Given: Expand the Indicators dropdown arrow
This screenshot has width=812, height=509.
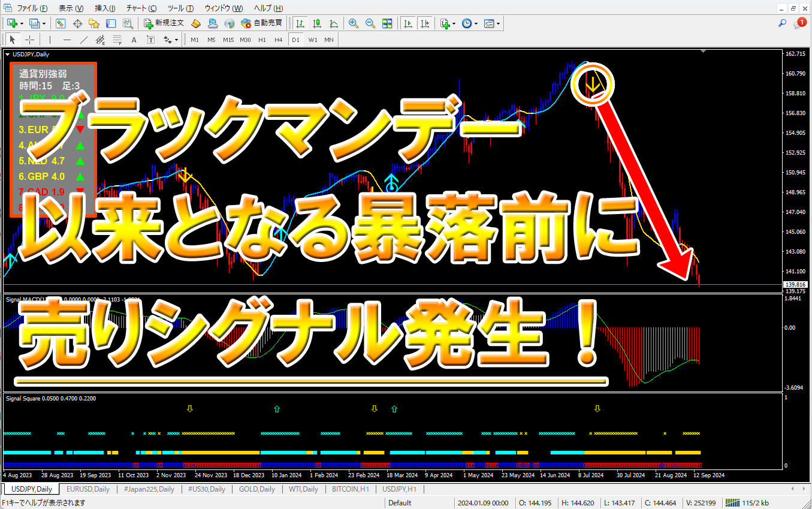Looking at the screenshot, I should [454, 23].
